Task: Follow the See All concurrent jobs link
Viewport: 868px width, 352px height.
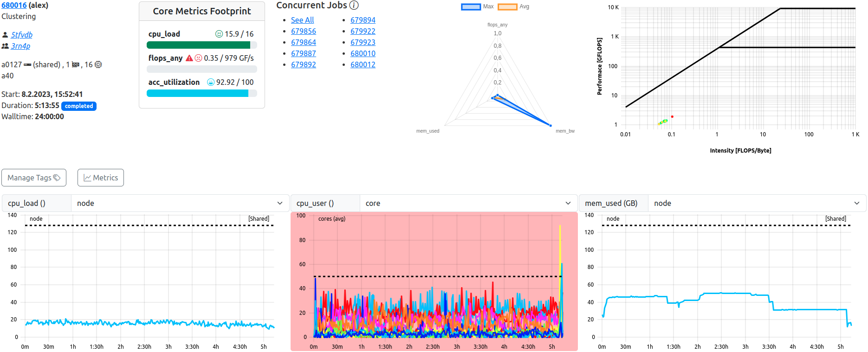Action: (x=302, y=20)
